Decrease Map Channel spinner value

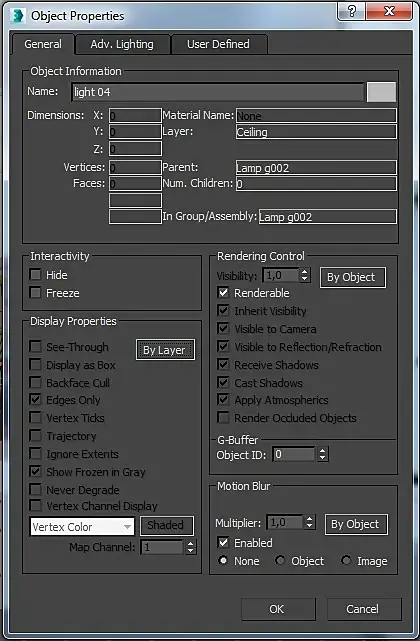coord(191,550)
